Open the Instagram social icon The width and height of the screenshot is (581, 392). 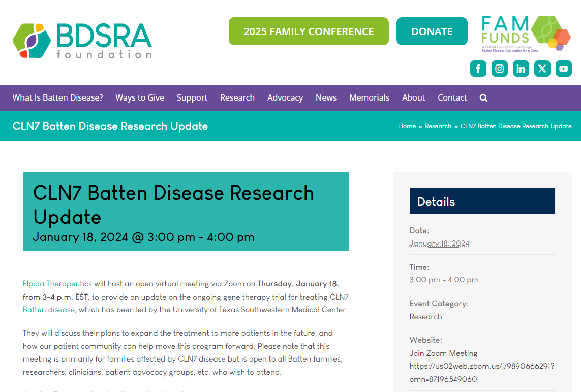[499, 69]
